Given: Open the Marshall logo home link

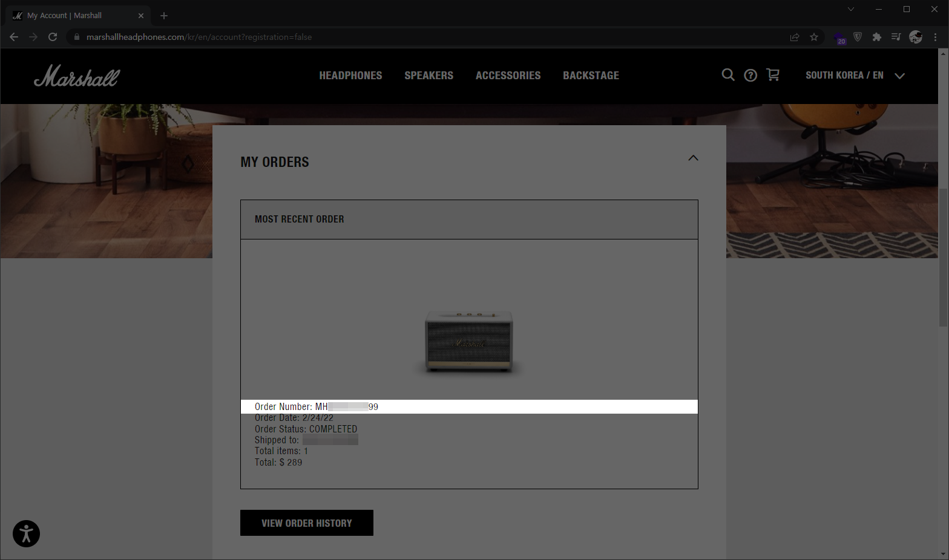Looking at the screenshot, I should (x=77, y=76).
